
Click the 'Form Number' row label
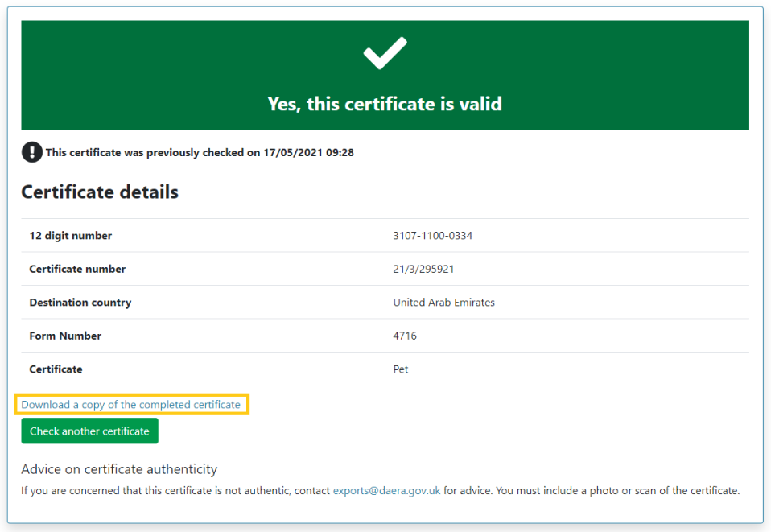pyautogui.click(x=65, y=336)
